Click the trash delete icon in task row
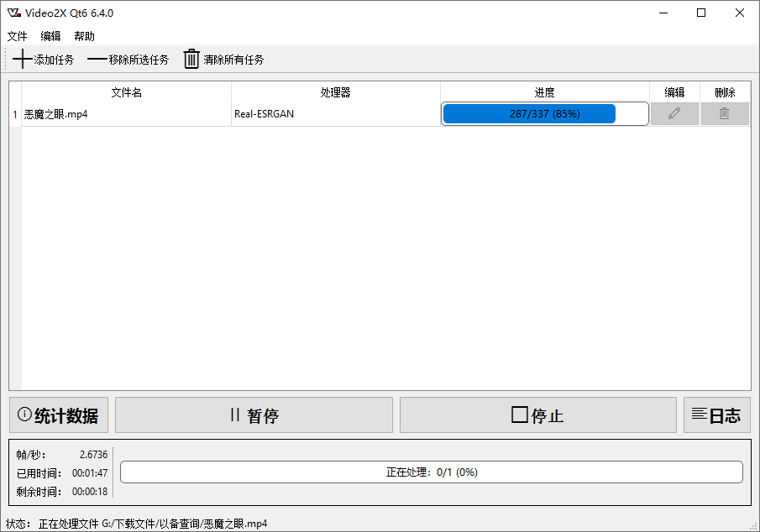Image resolution: width=760 pixels, height=532 pixels. point(724,114)
